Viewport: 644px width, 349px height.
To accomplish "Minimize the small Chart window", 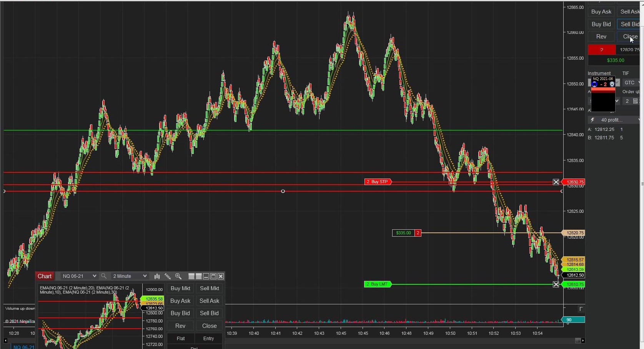I will (x=206, y=276).
